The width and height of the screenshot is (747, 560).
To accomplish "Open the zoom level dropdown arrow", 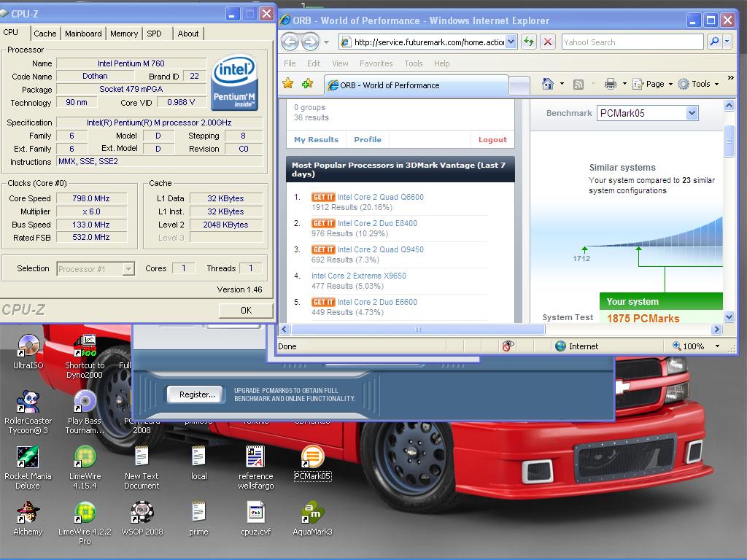I will pos(718,346).
